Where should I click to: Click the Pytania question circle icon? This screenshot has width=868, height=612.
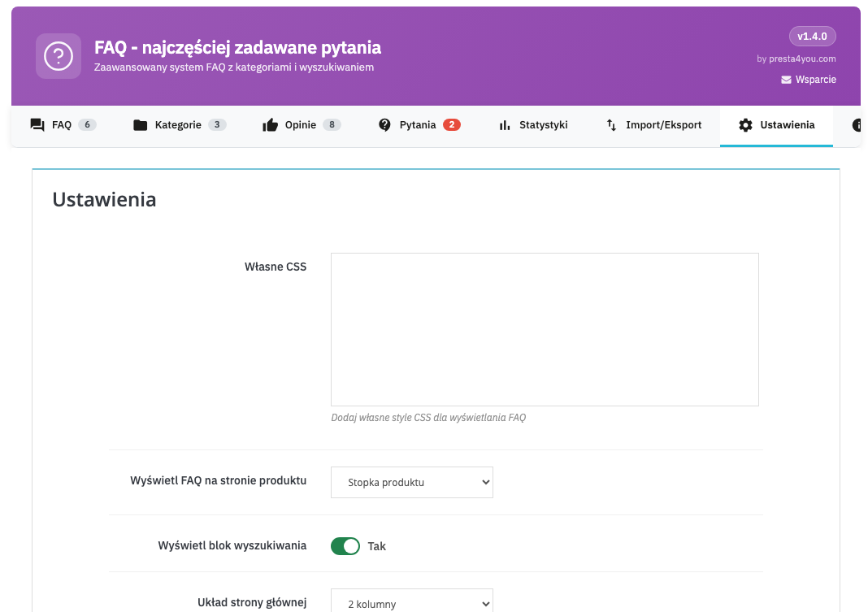(x=384, y=125)
